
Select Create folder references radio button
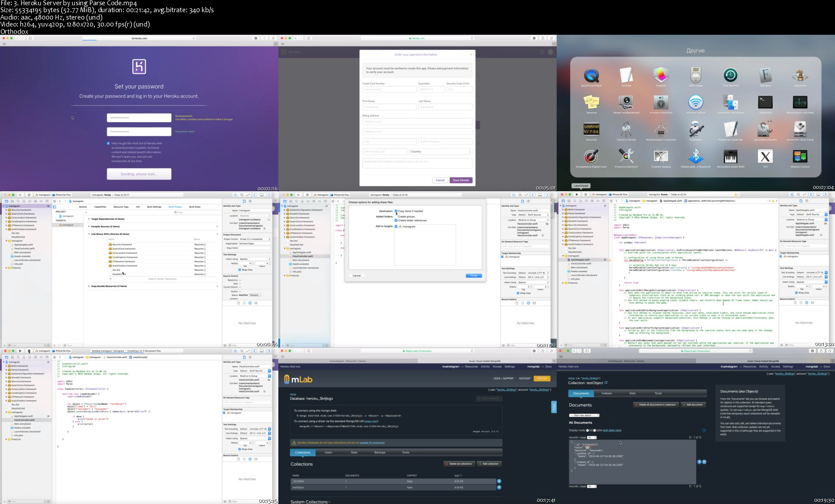(x=396, y=220)
